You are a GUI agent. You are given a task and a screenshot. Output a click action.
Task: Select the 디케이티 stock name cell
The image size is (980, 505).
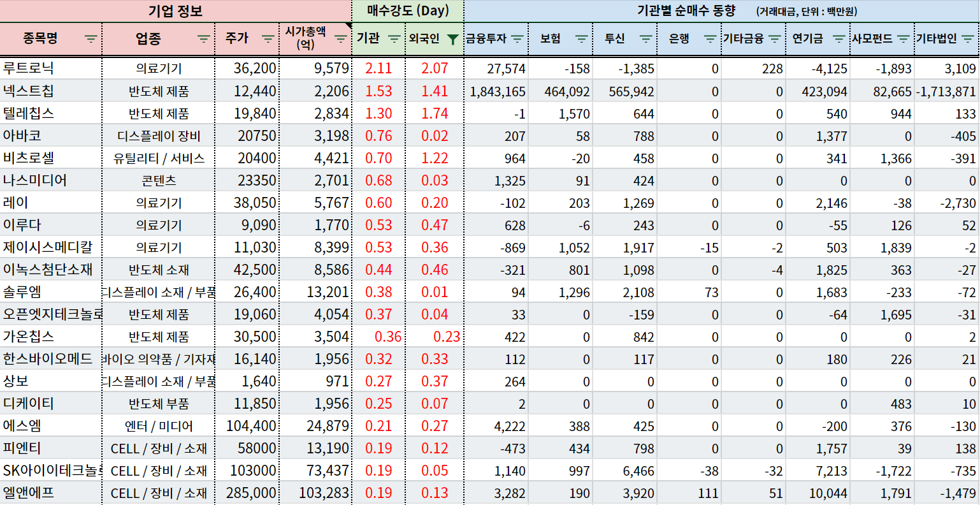pyautogui.click(x=51, y=403)
